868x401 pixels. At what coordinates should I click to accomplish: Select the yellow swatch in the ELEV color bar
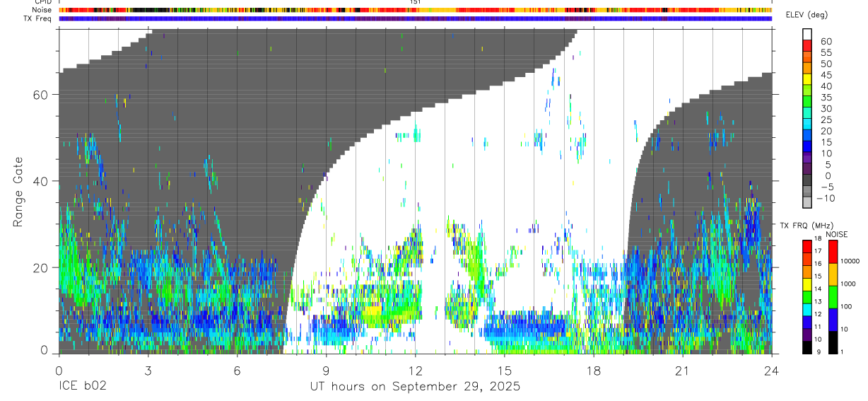tap(807, 79)
